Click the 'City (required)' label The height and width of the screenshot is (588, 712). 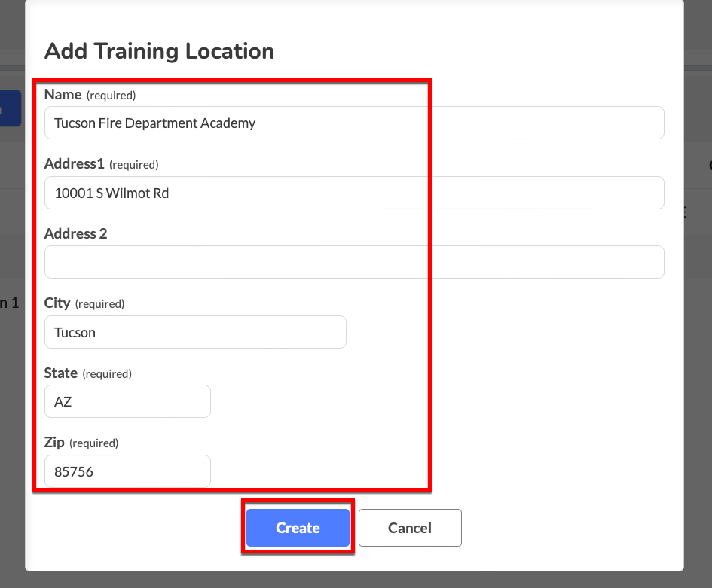tap(84, 303)
